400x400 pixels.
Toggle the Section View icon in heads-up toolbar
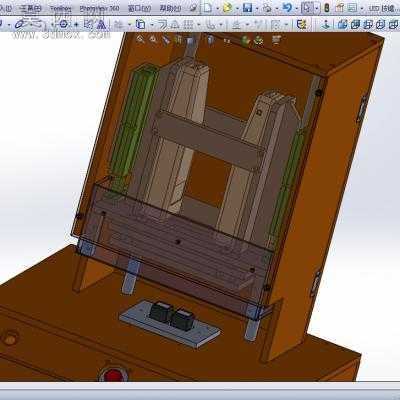pyautogui.click(x=178, y=40)
